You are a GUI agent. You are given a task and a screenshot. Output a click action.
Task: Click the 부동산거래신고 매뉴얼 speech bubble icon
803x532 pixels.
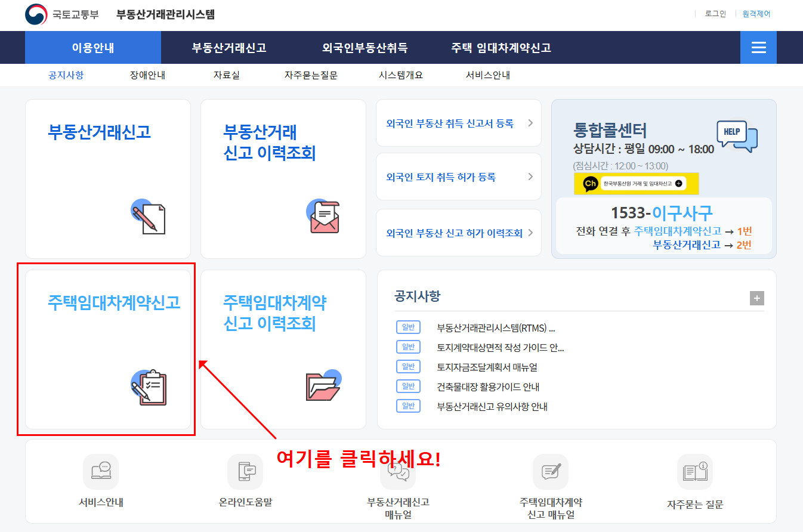point(398,471)
